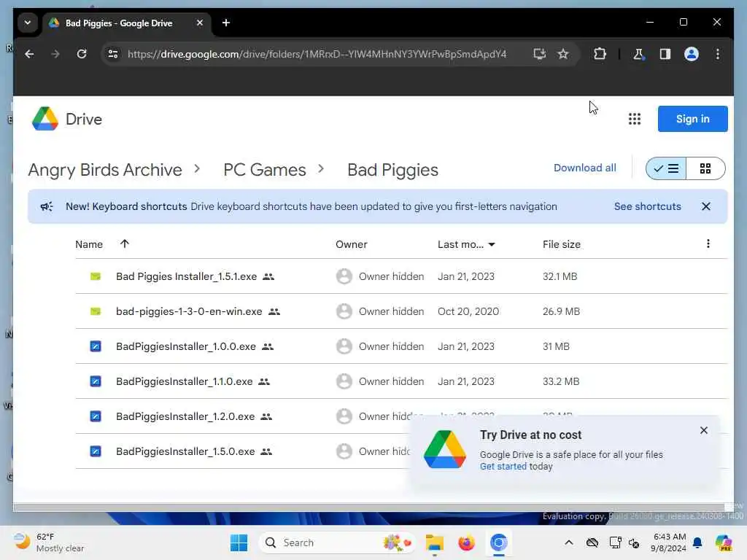Reload the Drive page
Viewport: 747px width, 560px height.
pyautogui.click(x=82, y=54)
